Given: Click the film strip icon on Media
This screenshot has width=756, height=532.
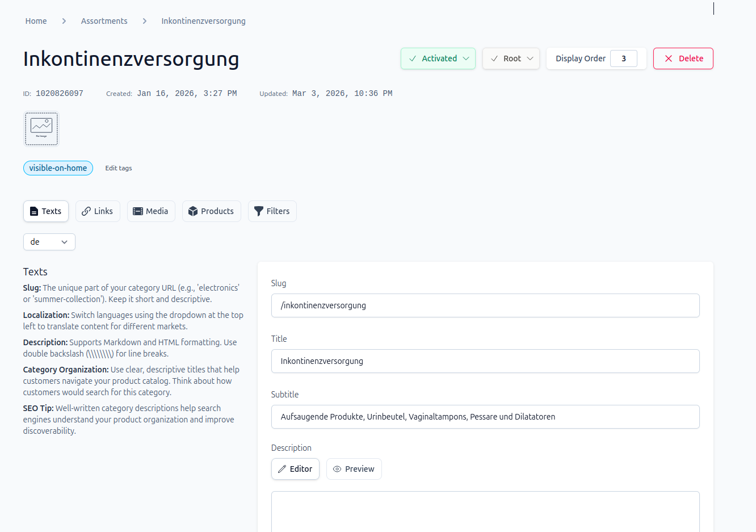Looking at the screenshot, I should coord(138,211).
